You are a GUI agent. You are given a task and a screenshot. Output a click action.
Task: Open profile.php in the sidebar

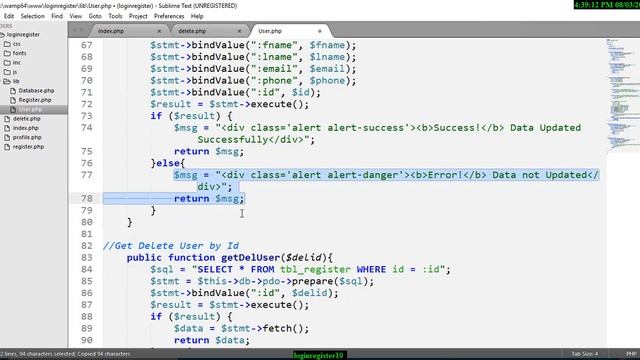pos(27,138)
